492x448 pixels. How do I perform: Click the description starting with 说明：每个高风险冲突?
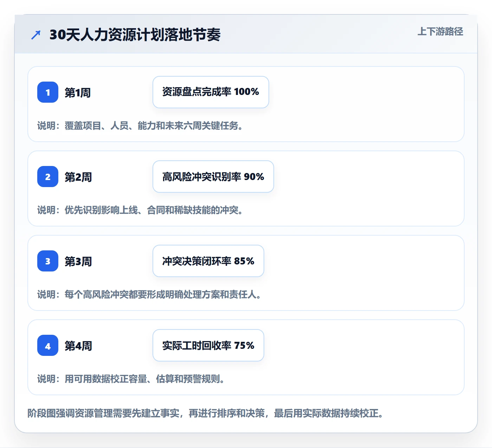[149, 295]
